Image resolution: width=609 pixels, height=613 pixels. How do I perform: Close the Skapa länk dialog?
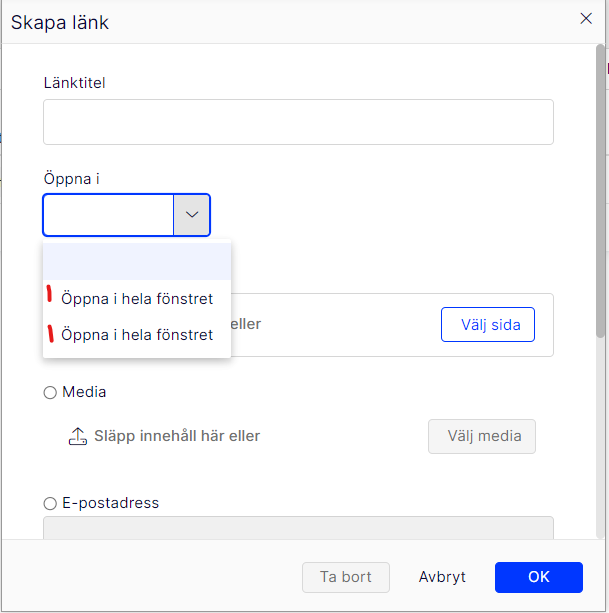click(x=586, y=17)
